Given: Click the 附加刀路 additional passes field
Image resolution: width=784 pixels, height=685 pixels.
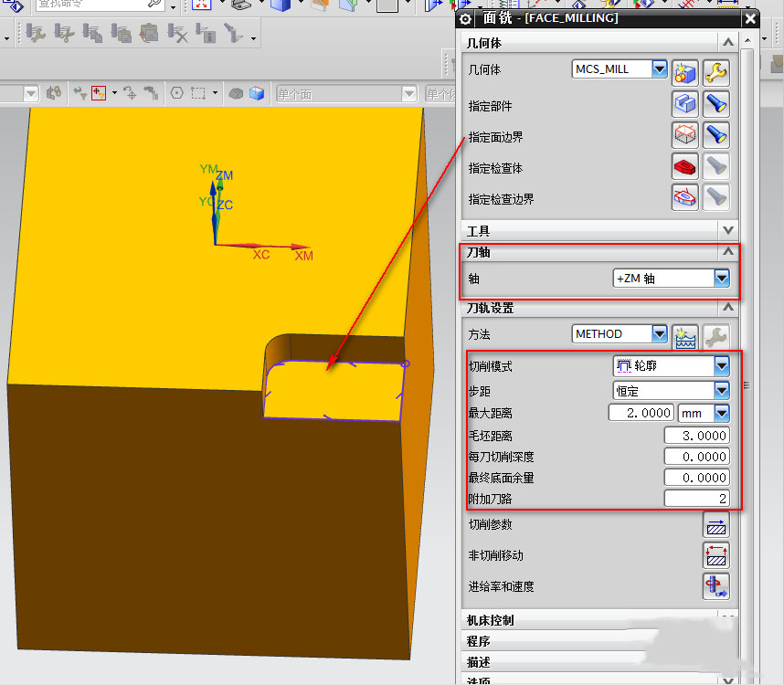Looking at the screenshot, I should (696, 498).
